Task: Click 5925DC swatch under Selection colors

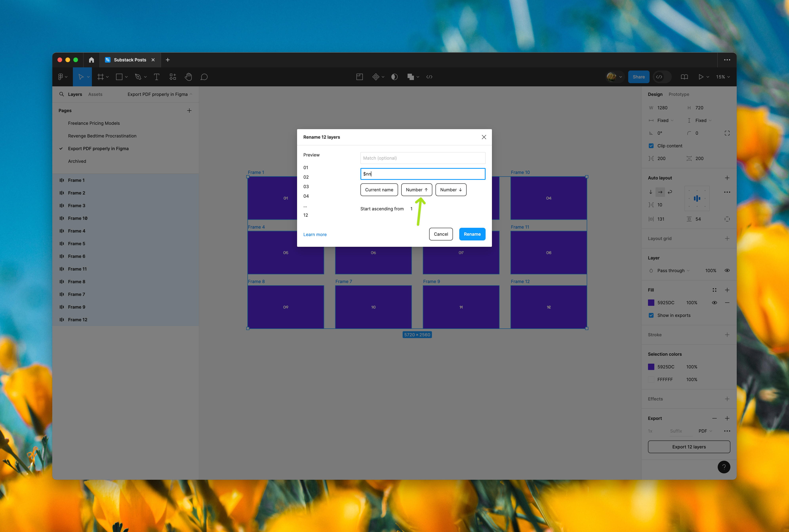Action: click(651, 367)
